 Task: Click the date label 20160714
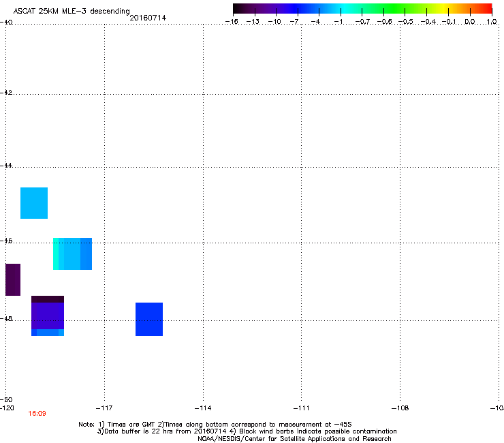tap(148, 18)
